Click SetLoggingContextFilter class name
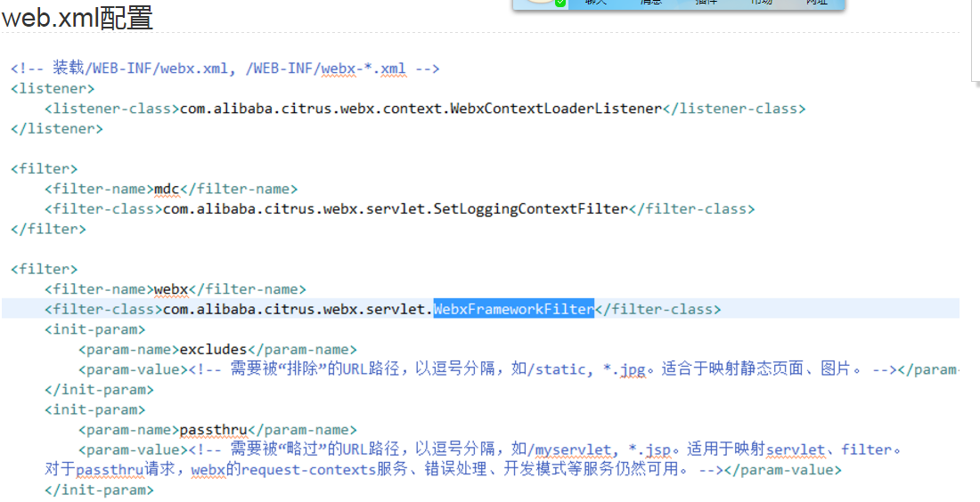 (x=530, y=208)
